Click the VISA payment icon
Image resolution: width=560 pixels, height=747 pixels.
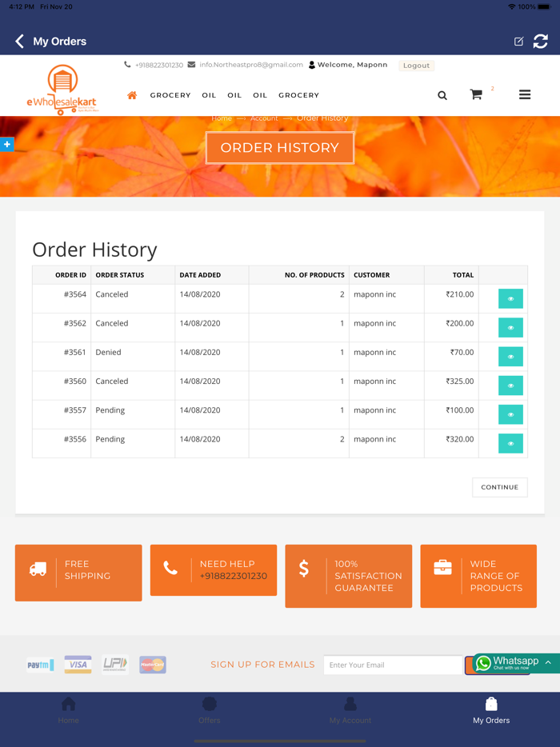(x=78, y=665)
